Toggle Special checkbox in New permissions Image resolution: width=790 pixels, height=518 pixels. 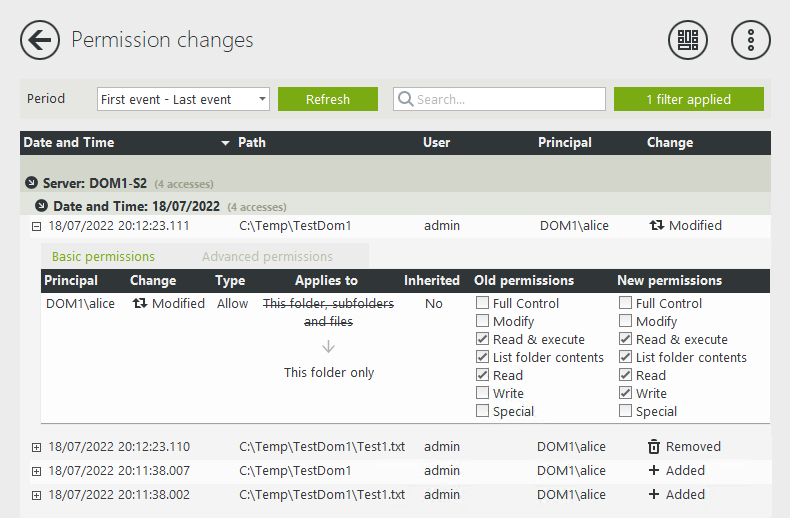626,411
